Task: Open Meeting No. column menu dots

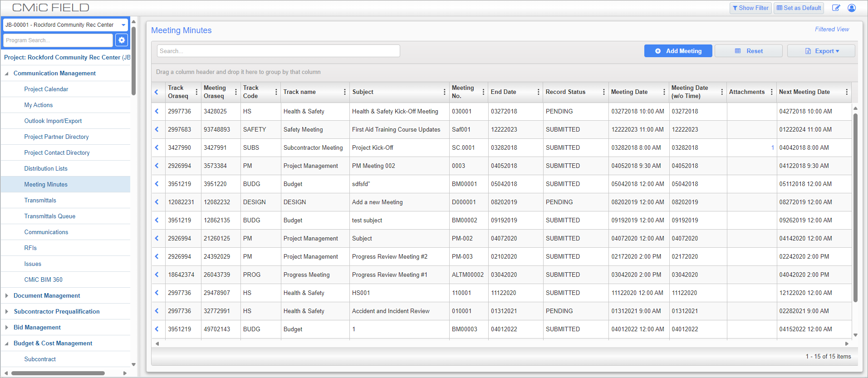Action: click(484, 92)
